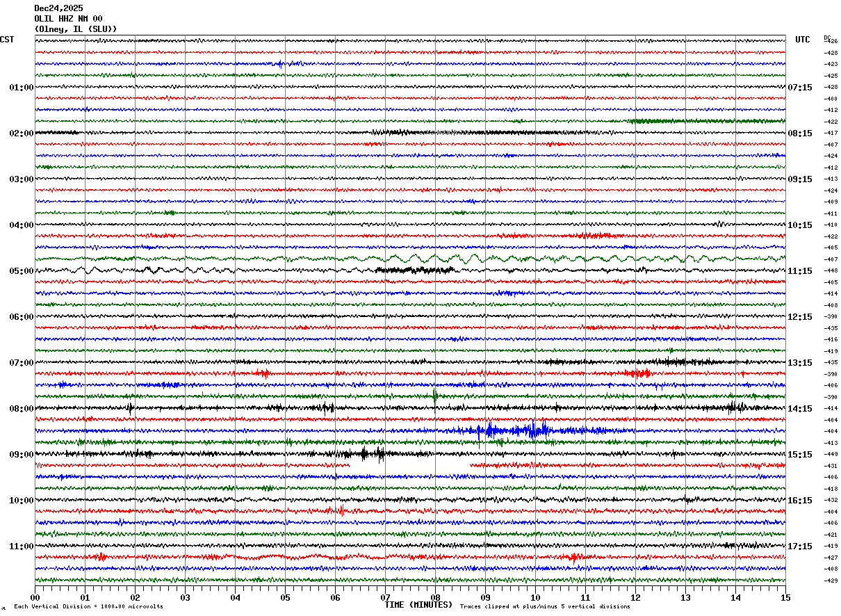Select the 02:00 CST row label
Viewport: 841px width, 616px height.
click(x=22, y=133)
